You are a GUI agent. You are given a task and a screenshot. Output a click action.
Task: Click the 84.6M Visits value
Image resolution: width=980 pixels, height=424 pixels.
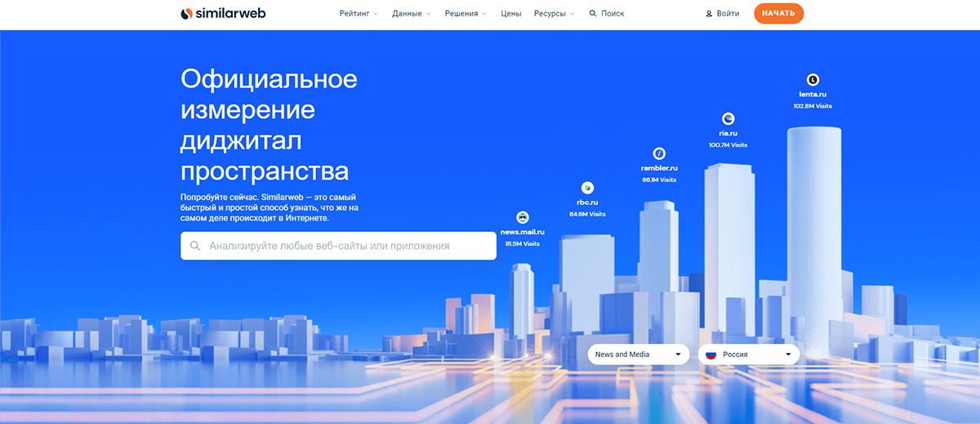pos(587,214)
